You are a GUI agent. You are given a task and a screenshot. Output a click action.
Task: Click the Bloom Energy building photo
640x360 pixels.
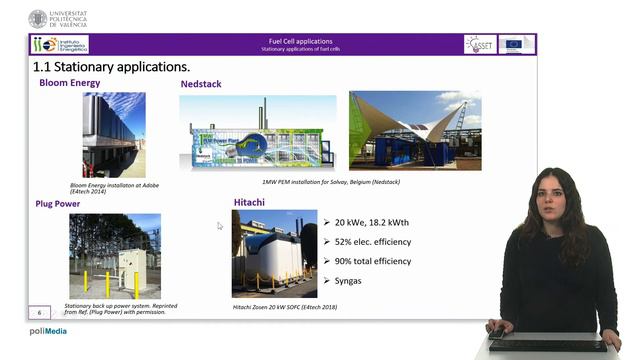114,135
